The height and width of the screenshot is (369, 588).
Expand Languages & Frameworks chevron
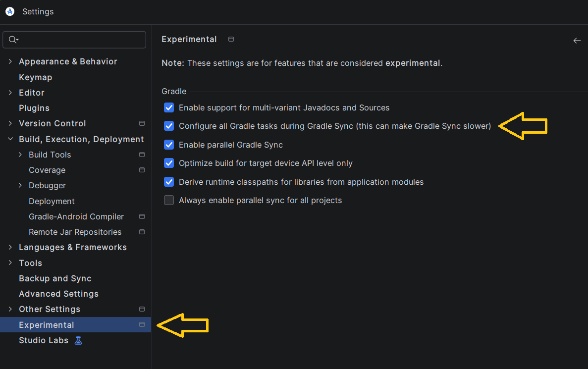click(x=10, y=247)
